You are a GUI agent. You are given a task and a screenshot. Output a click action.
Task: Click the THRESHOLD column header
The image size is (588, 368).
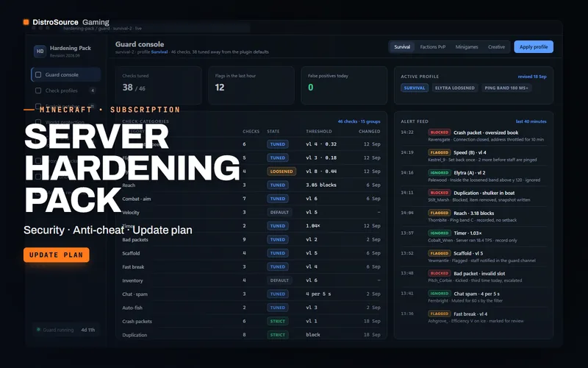(319, 132)
